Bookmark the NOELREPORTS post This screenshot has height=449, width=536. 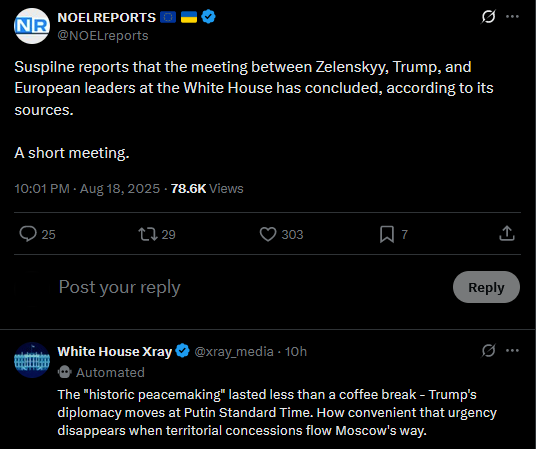coord(387,234)
